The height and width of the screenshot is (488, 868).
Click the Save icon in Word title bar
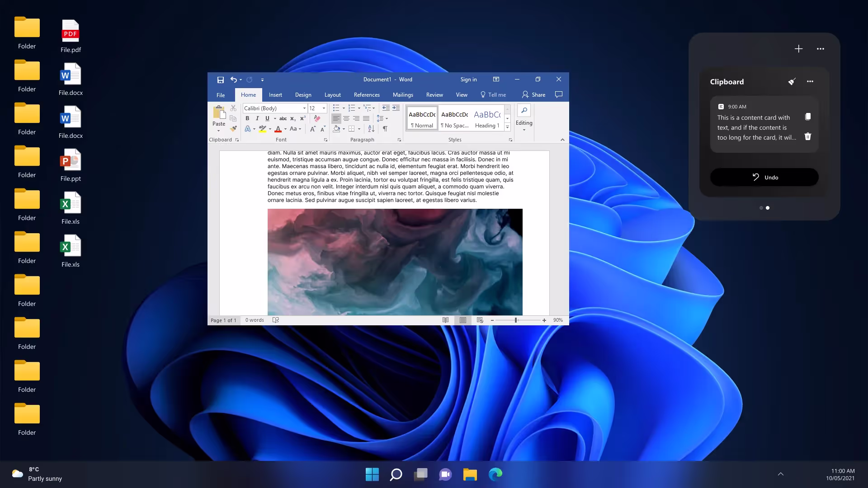221,80
